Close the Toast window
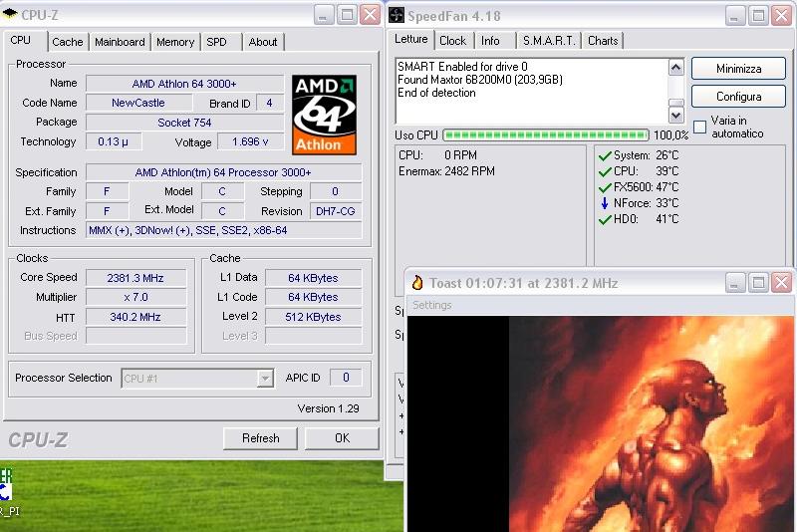Image resolution: width=797 pixels, height=532 pixels. (x=781, y=283)
